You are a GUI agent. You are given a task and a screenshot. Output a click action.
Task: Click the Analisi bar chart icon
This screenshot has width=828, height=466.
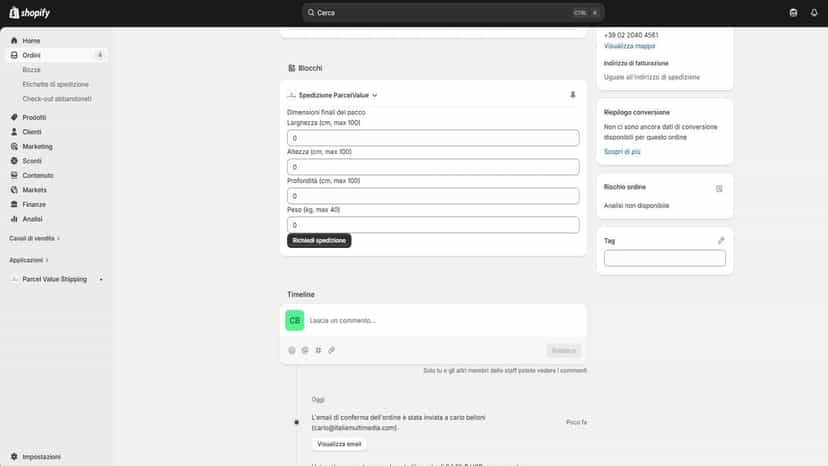click(14, 219)
